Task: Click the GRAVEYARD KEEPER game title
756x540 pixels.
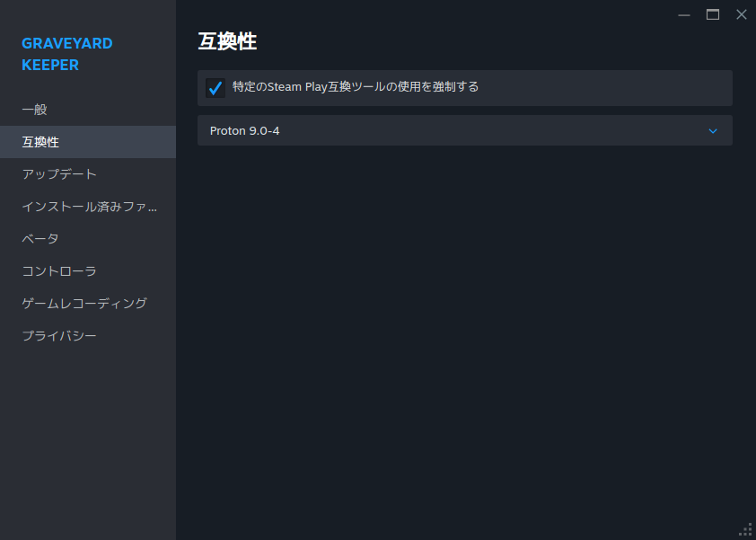Action: (67, 54)
